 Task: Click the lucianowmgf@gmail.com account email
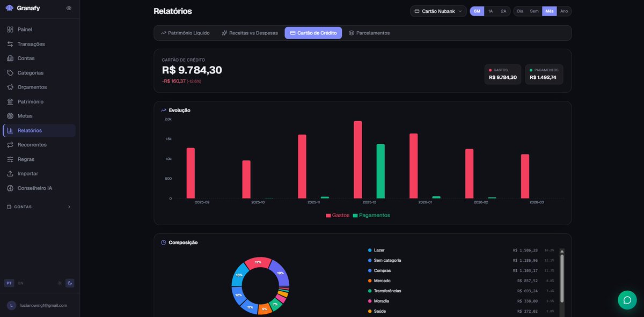click(43, 305)
